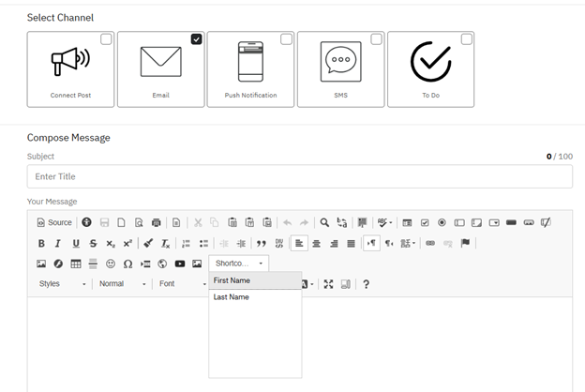Insert a table using table icon
Viewport: 585px width, 392px height.
point(76,264)
